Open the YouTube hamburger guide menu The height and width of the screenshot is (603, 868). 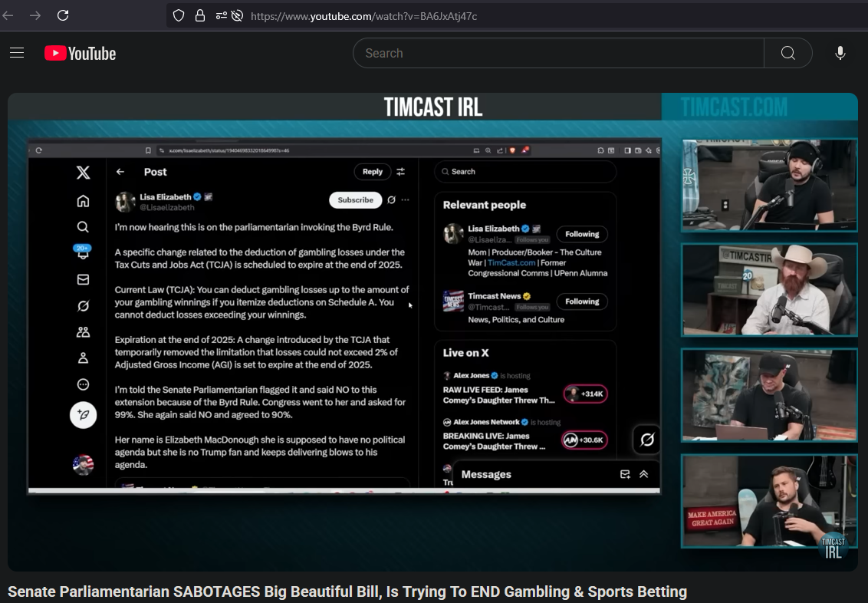click(x=17, y=53)
